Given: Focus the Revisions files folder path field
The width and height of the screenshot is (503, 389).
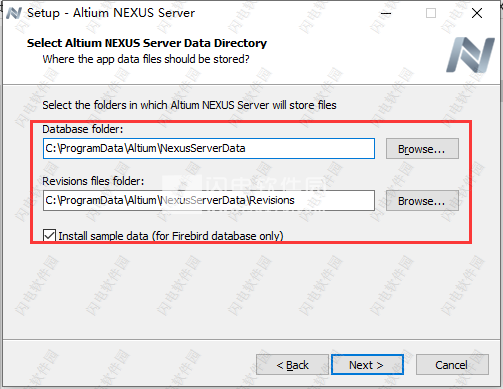Looking at the screenshot, I should (x=209, y=200).
